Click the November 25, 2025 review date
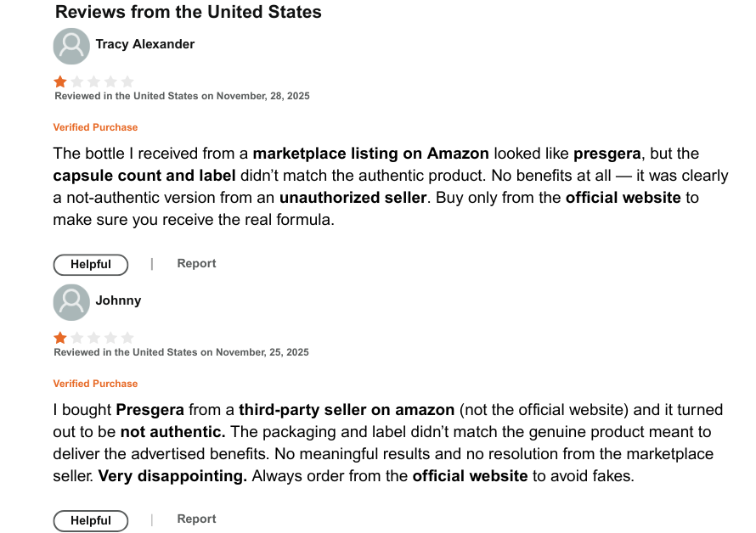Viewport: 756px width, 533px height. point(262,352)
